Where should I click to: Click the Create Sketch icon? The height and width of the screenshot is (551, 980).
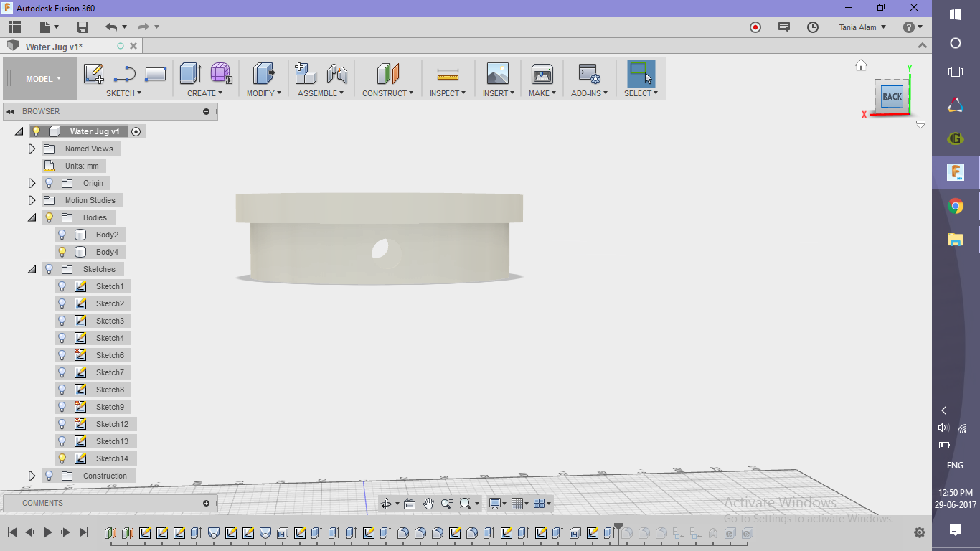click(94, 74)
